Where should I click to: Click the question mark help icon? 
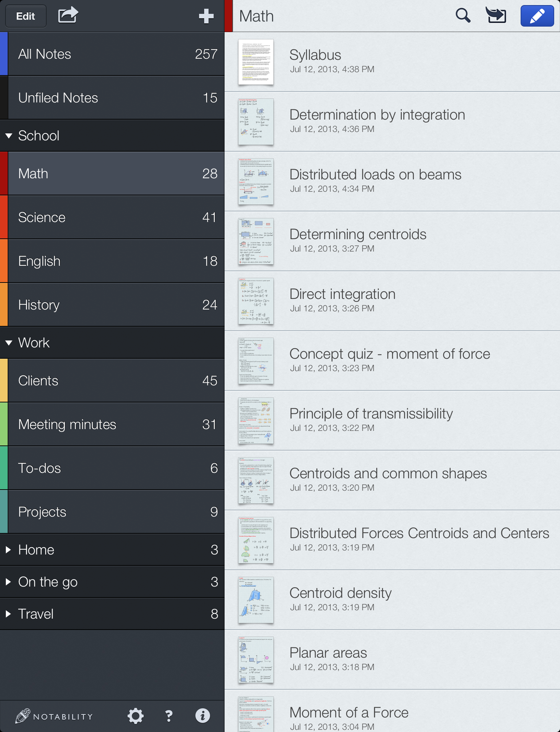[x=169, y=716]
